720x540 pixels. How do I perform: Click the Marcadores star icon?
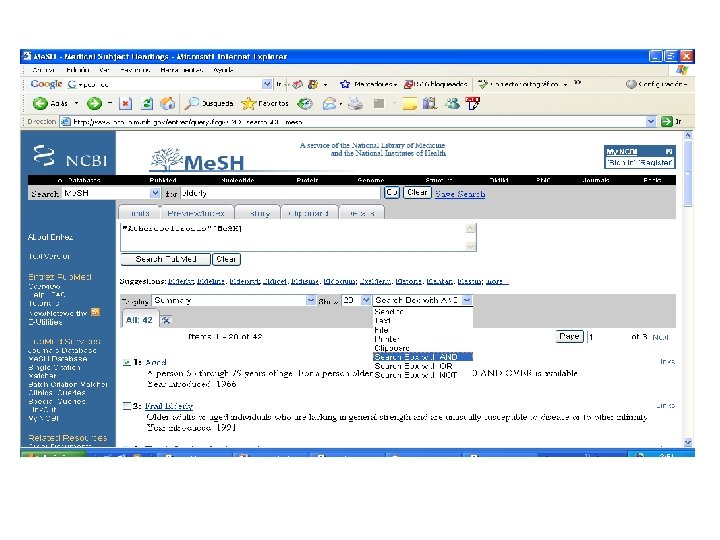[x=345, y=84]
